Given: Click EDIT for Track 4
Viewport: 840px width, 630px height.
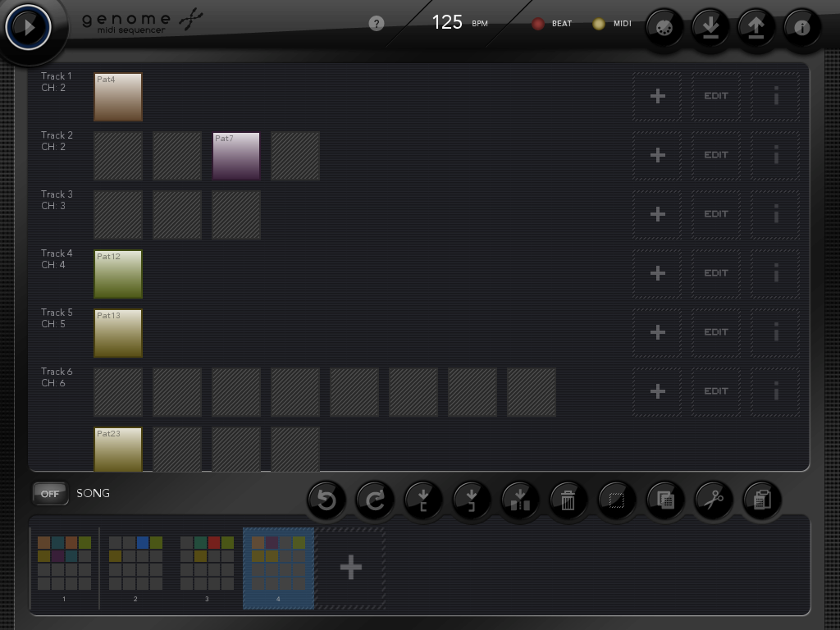Looking at the screenshot, I should pyautogui.click(x=716, y=274).
